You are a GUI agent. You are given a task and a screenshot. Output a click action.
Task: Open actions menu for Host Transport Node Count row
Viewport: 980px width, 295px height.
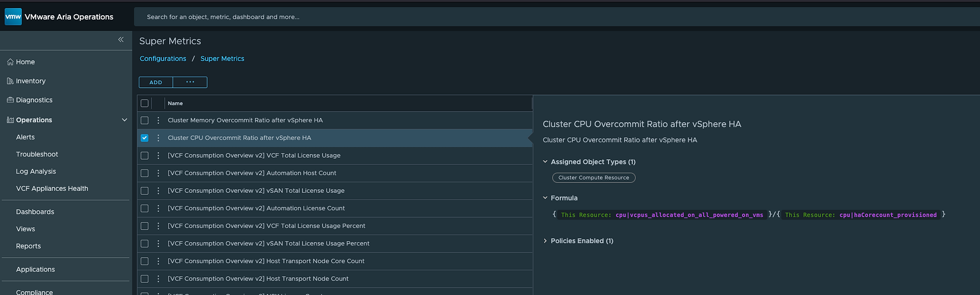[x=158, y=279]
